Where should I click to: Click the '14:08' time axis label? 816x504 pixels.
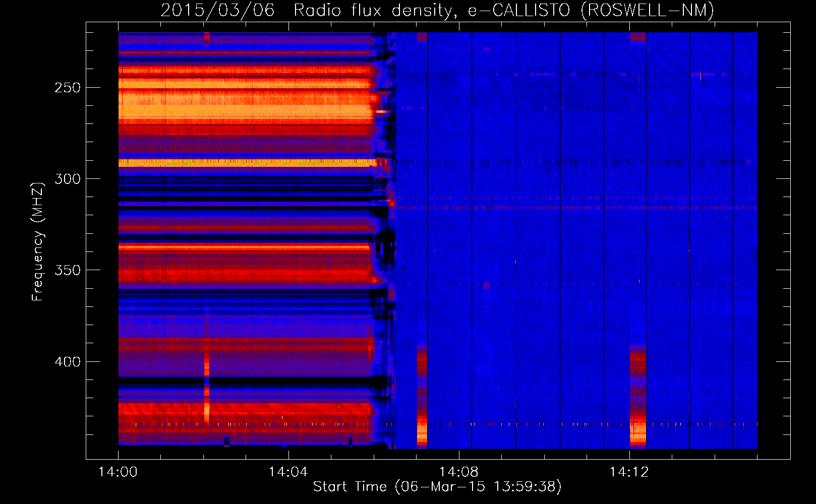coord(458,472)
